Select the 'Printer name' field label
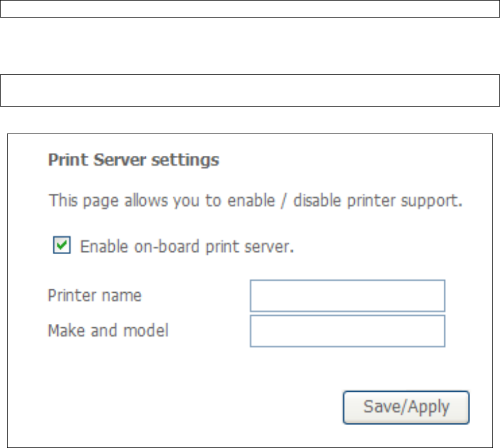500x448 pixels. point(95,295)
